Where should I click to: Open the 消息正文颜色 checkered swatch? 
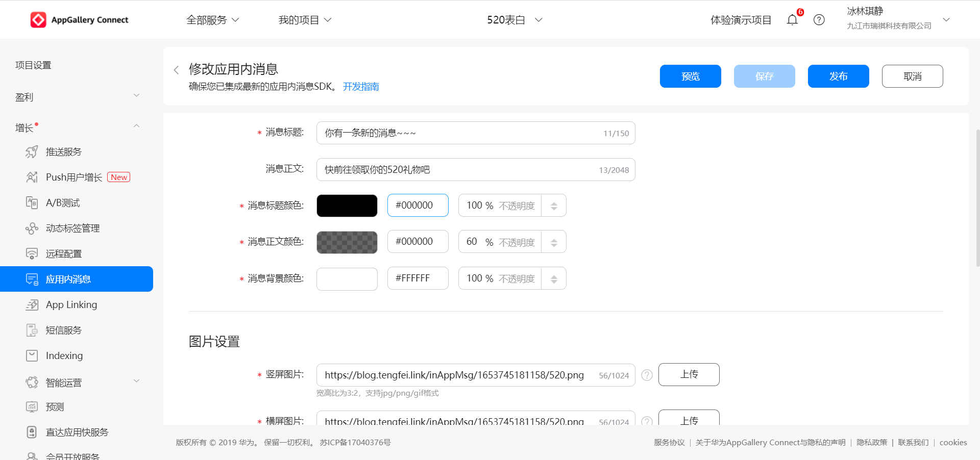pyautogui.click(x=347, y=242)
